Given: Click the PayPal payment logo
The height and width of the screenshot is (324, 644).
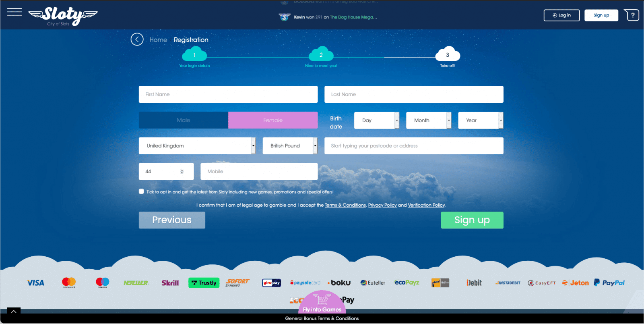Looking at the screenshot, I should pyautogui.click(x=609, y=283).
